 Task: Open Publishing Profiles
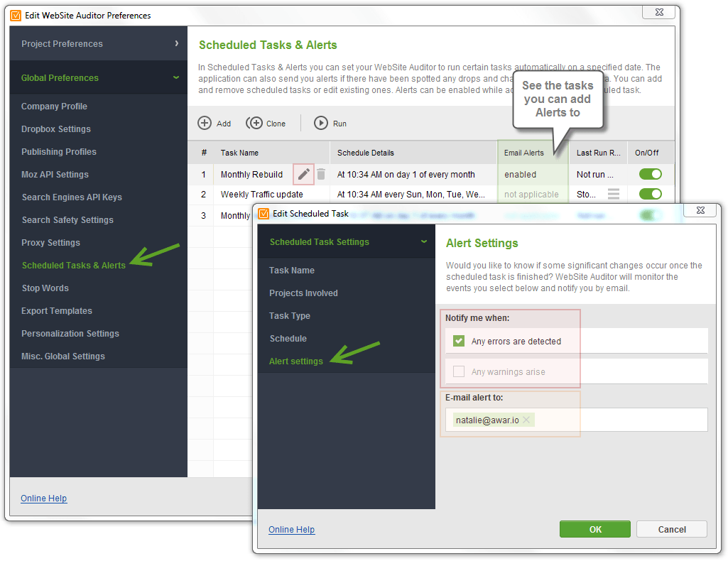59,152
